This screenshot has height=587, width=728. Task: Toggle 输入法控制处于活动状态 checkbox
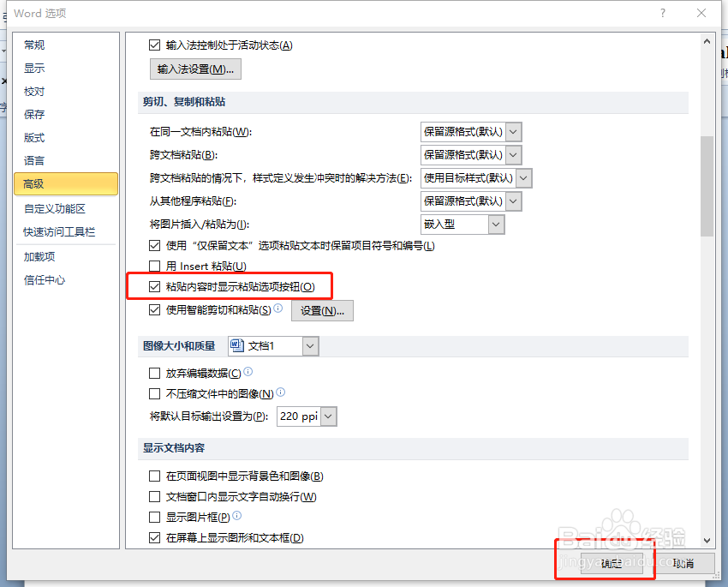click(155, 45)
